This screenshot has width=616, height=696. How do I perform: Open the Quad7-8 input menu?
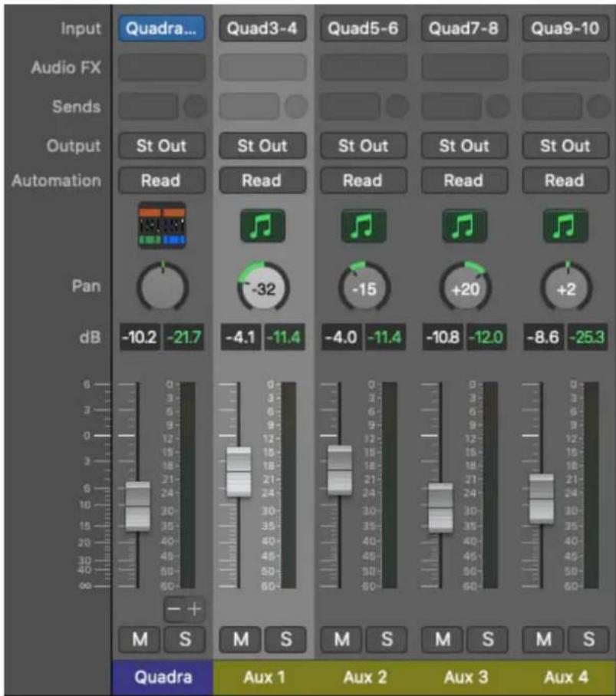[x=464, y=28]
